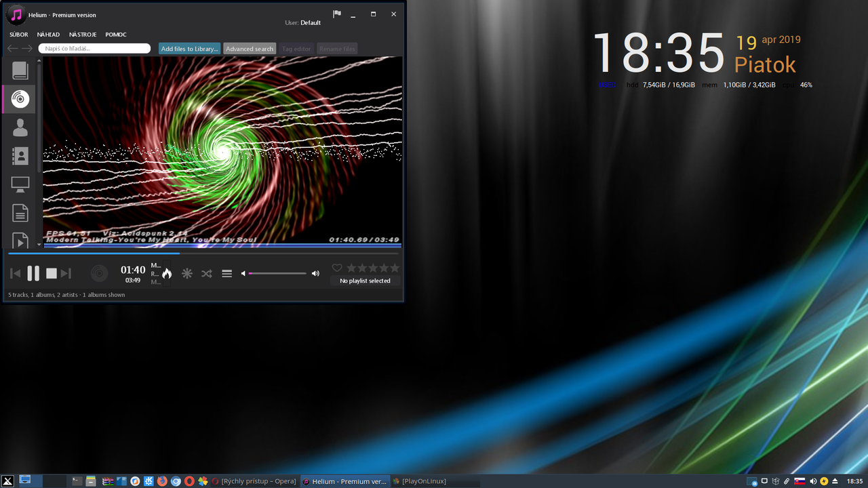Click the flame icon in player bar

tap(167, 273)
